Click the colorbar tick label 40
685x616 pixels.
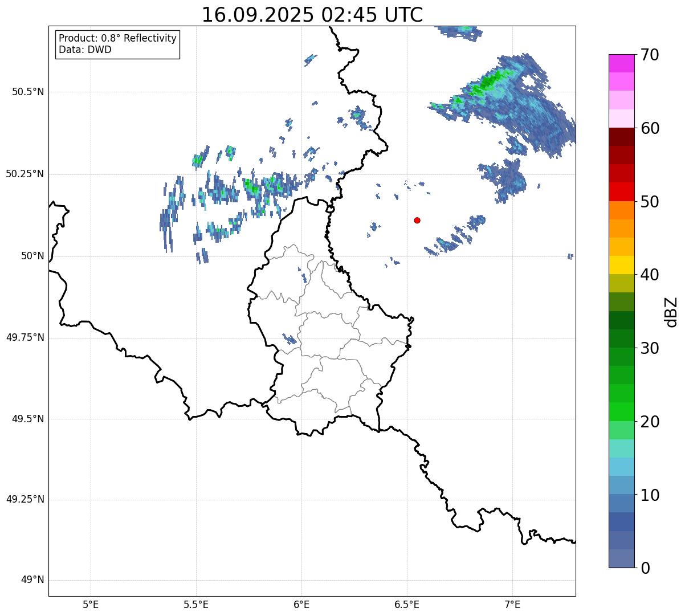(x=650, y=275)
